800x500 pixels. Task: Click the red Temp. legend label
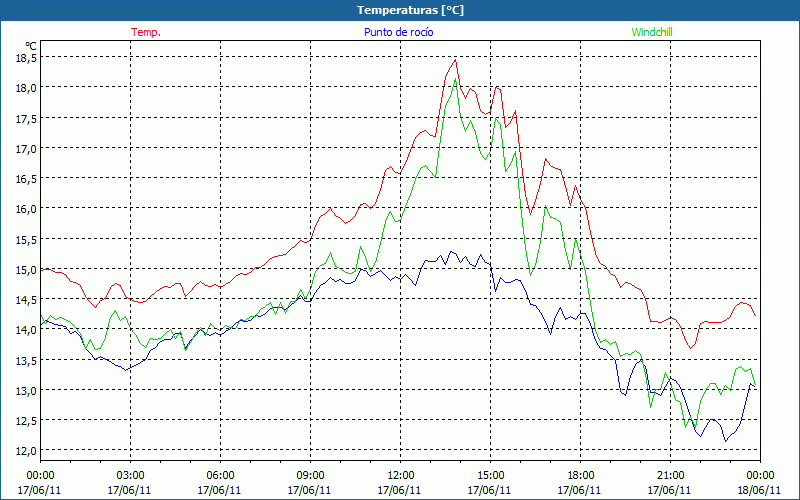(x=146, y=32)
